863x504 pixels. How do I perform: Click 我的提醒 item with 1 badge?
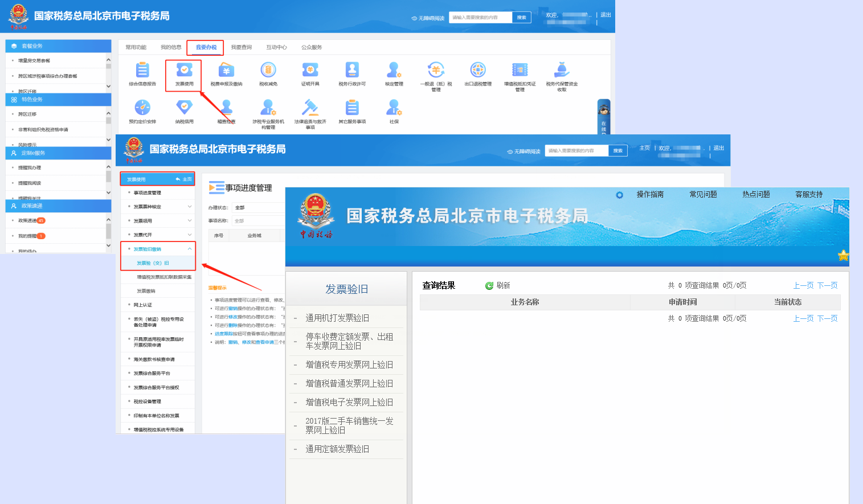point(32,236)
